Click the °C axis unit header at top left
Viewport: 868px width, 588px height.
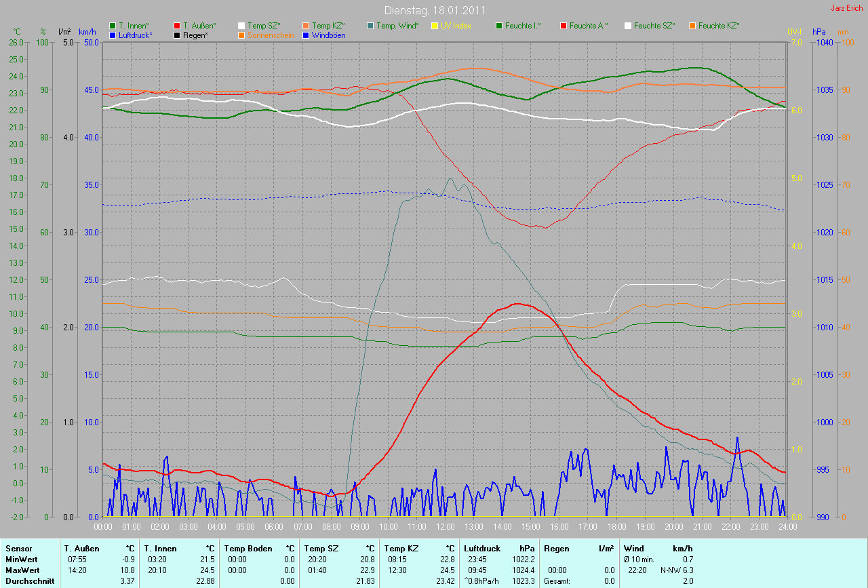18,32
